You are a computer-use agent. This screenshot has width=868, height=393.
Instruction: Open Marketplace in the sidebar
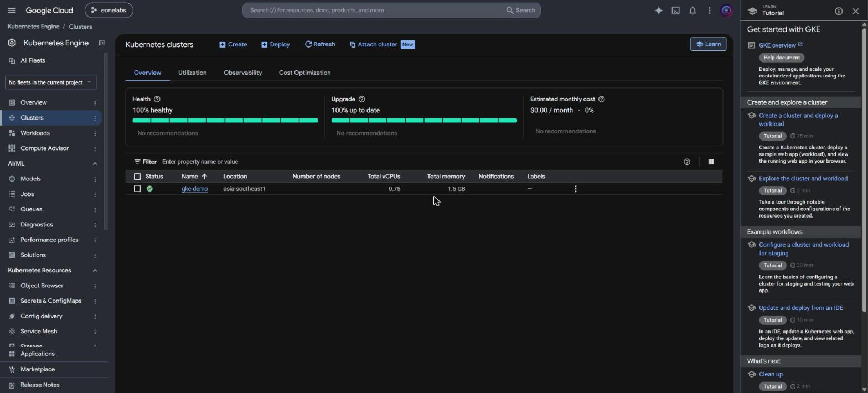[x=38, y=369]
